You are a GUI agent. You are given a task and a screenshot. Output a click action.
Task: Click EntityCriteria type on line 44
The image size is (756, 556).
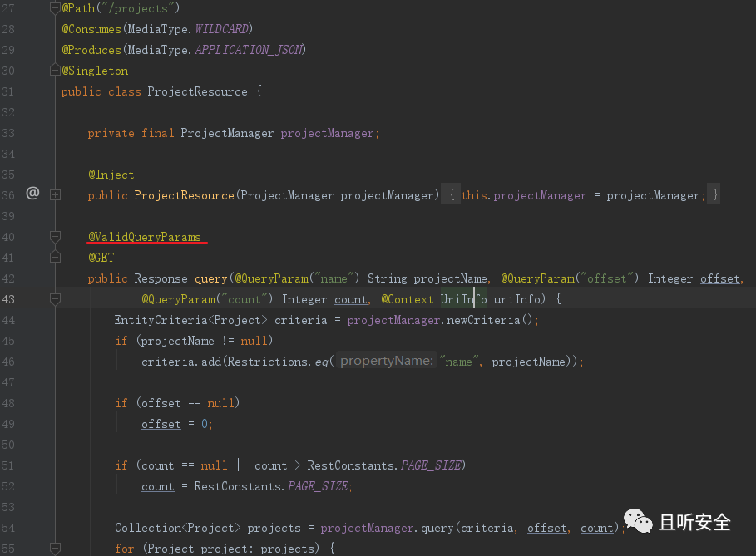tap(161, 321)
